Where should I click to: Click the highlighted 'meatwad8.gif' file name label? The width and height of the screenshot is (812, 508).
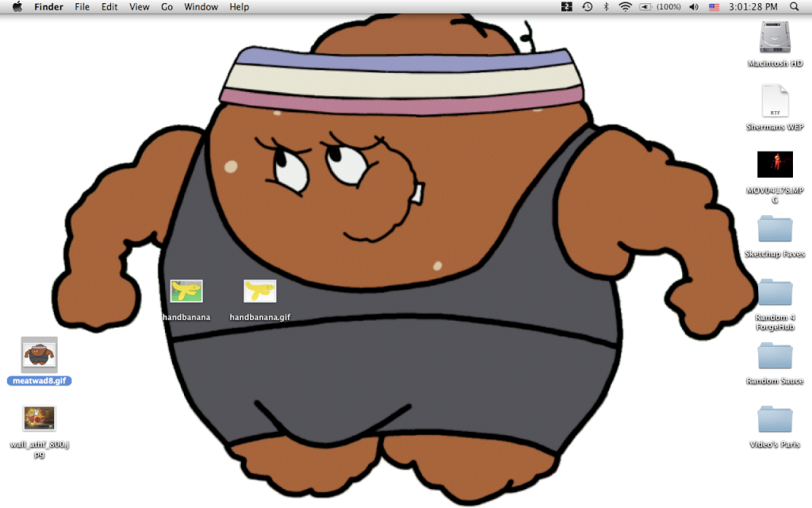(40, 381)
